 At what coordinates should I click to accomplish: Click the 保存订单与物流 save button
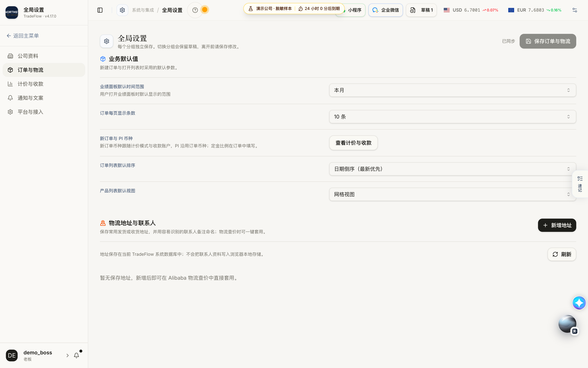[x=548, y=41]
